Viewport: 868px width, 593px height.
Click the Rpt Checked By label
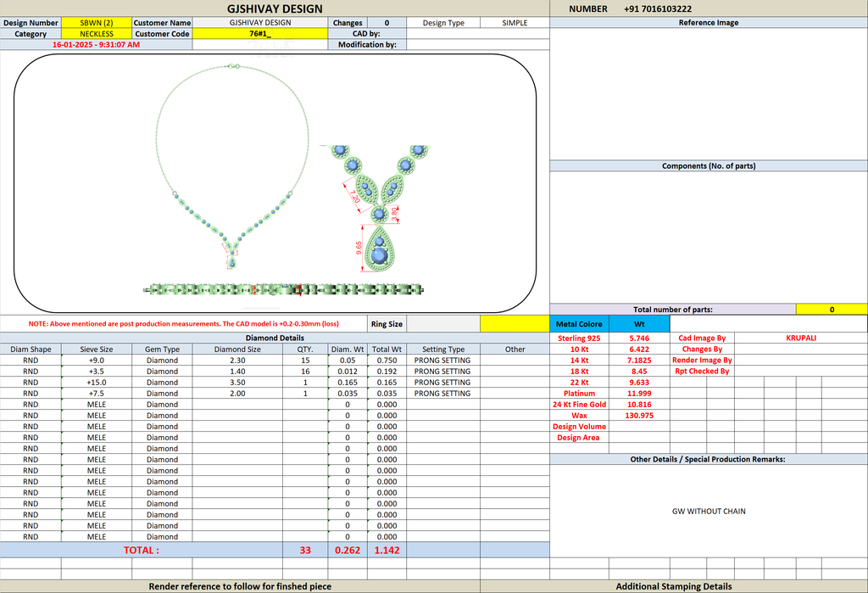702,372
